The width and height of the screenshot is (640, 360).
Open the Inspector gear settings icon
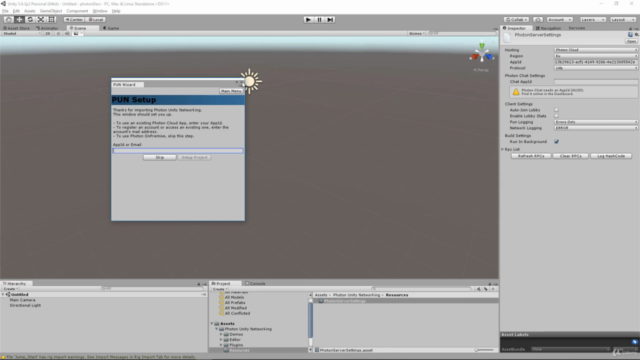coord(636,35)
